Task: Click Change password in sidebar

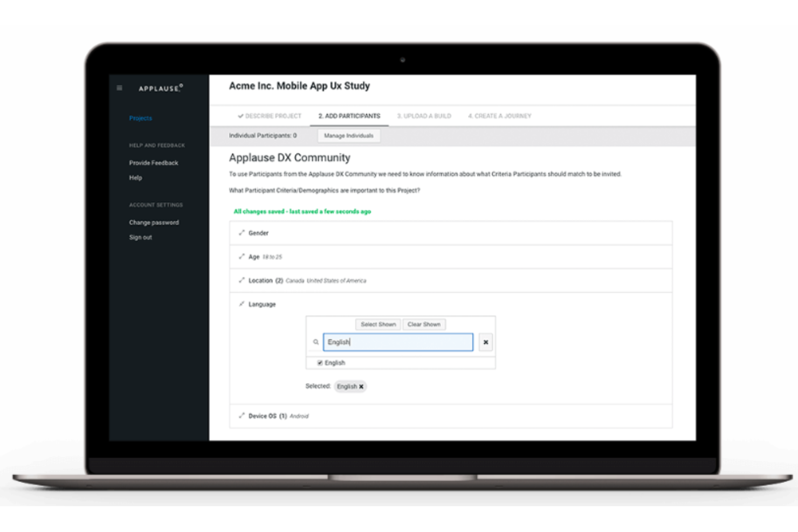Action: [x=154, y=223]
